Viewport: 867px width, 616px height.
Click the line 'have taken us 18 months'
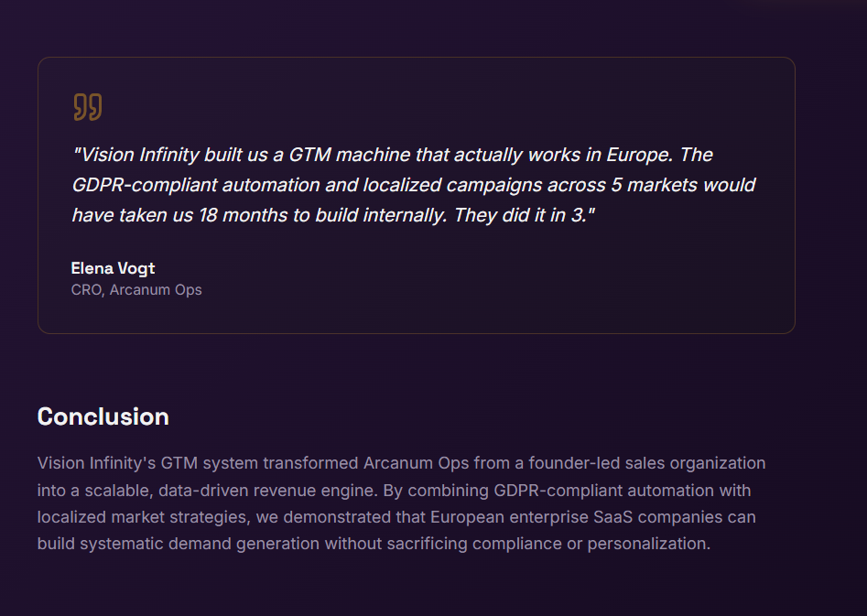pos(333,215)
